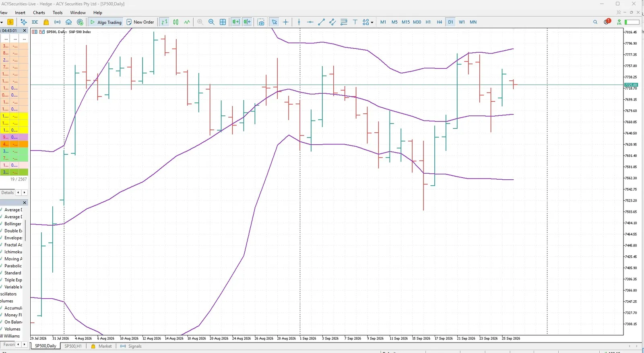Image resolution: width=644 pixels, height=353 pixels.
Task: Take a chart screenshot with camera icon
Action: (261, 22)
